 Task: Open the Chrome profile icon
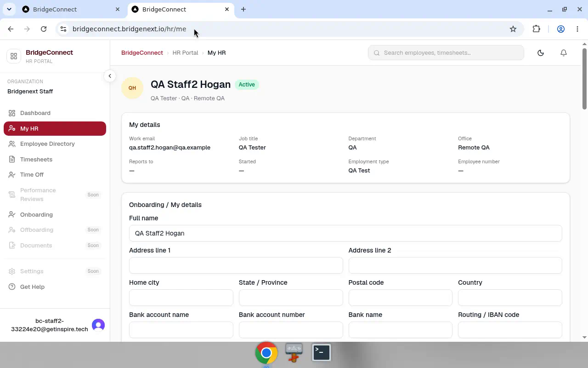pos(561,29)
